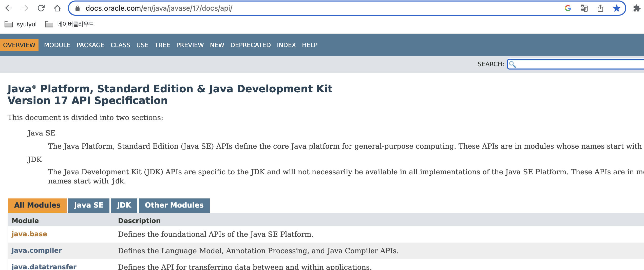Viewport: 644px width, 270px height.
Task: Click 'Defines the foundational APIs' description
Action: click(x=216, y=234)
